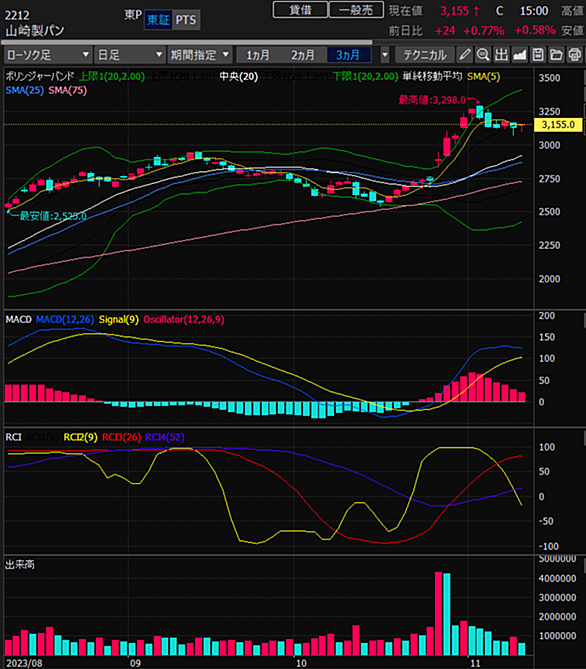Click the SMA(25) legend label

[24, 90]
